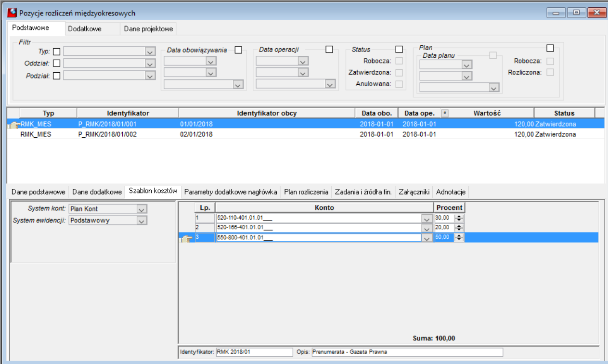The height and width of the screenshot is (364, 608).
Task: Click the Konto column header
Action: (324, 208)
